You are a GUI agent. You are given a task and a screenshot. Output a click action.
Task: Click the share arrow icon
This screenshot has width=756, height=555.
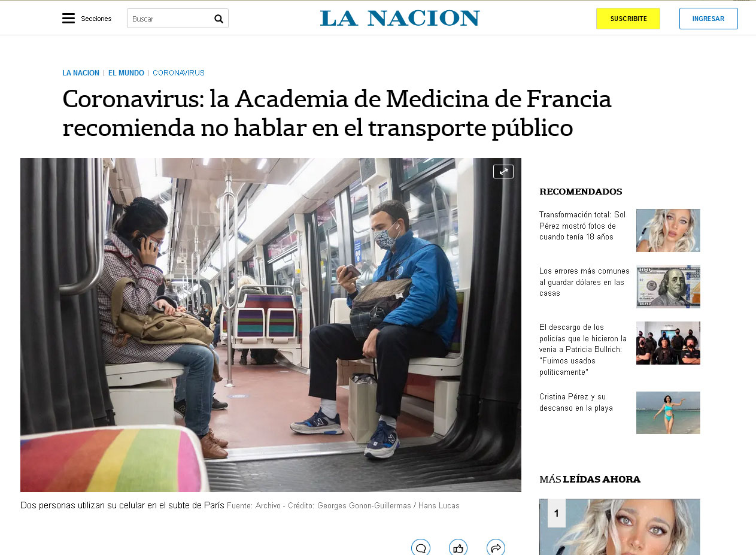pyautogui.click(x=496, y=547)
